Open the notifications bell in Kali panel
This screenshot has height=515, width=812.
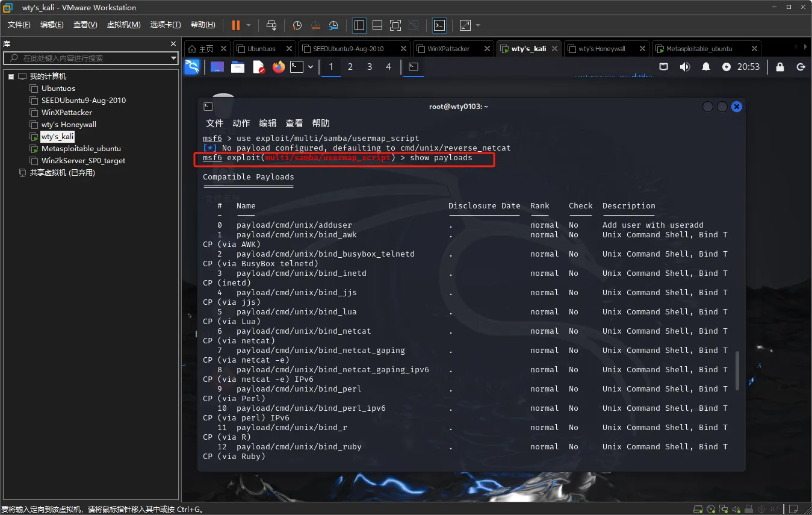coord(706,67)
